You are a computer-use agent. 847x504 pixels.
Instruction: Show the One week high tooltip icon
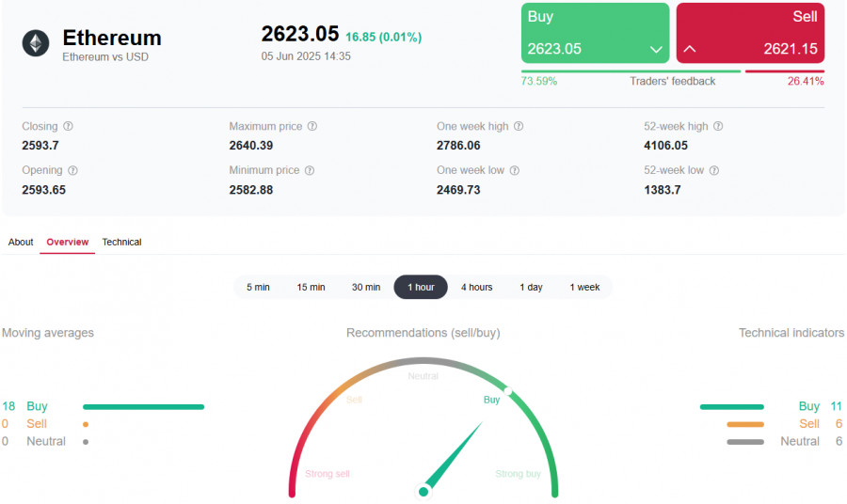pyautogui.click(x=519, y=126)
